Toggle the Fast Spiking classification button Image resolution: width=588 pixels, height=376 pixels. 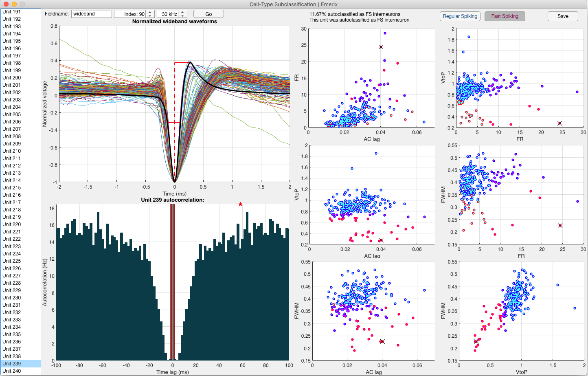click(505, 16)
